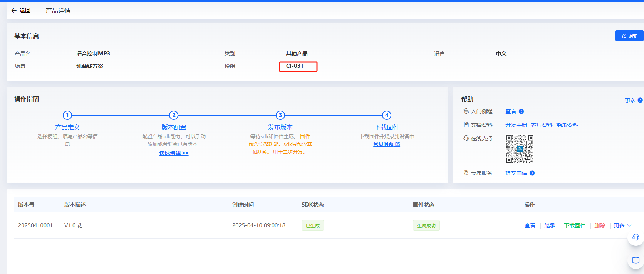This screenshot has width=644, height=274.
Task: Click floating book guide button
Action: tap(636, 261)
